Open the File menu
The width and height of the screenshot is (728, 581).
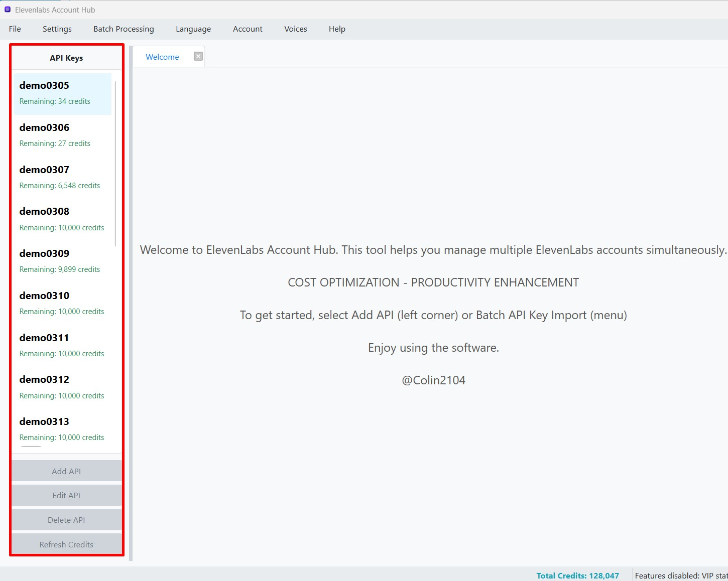point(15,29)
